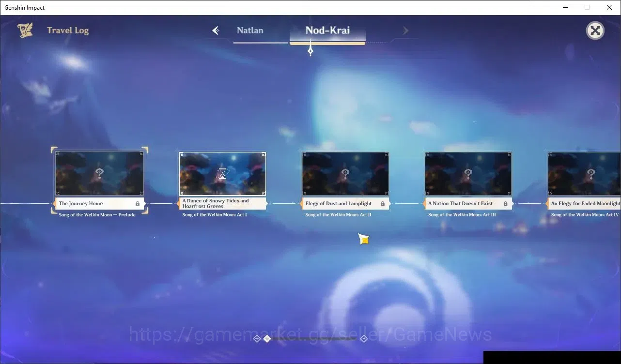Close the Travel Log with X icon
Viewport: 621px width, 364px height.
click(595, 31)
